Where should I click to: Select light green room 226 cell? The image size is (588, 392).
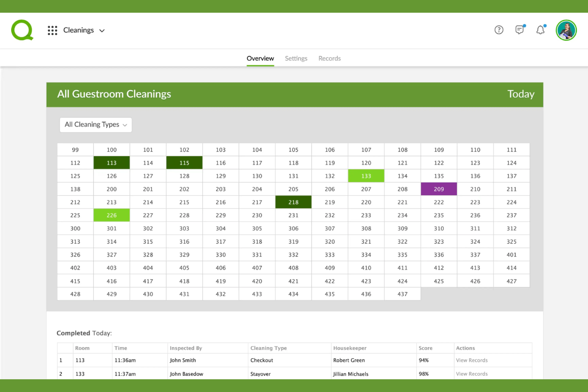[x=112, y=215]
